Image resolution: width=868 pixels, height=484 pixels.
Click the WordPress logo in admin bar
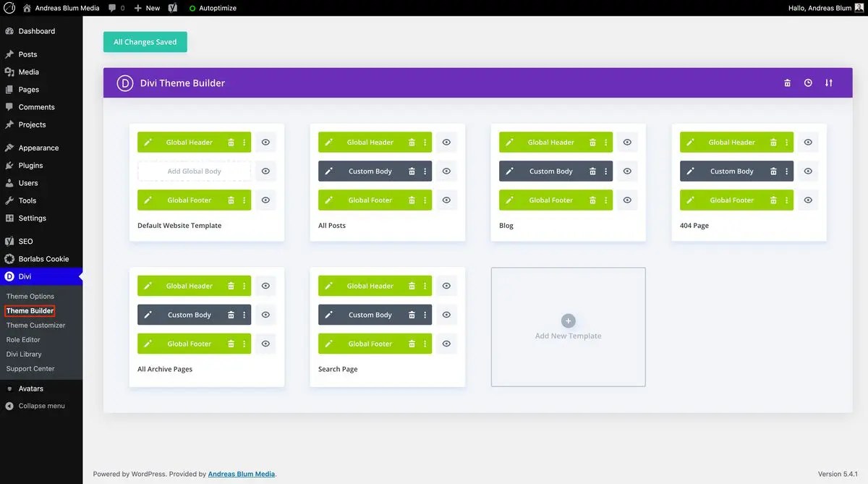[x=9, y=8]
